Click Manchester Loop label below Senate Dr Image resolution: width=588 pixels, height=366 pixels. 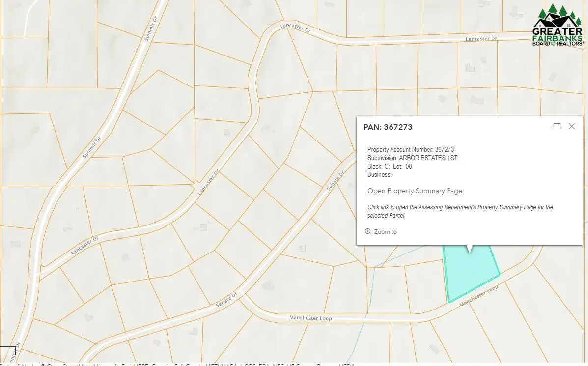pos(310,318)
